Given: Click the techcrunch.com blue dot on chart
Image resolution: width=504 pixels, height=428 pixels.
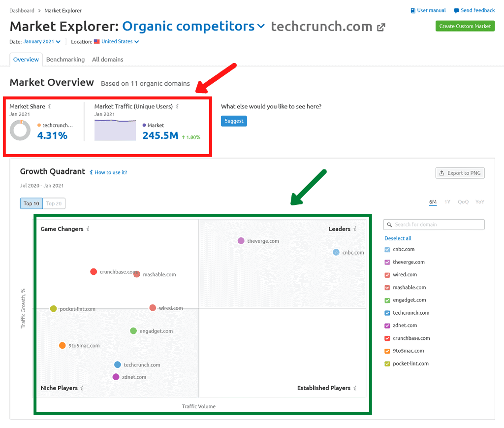Looking at the screenshot, I should [118, 364].
